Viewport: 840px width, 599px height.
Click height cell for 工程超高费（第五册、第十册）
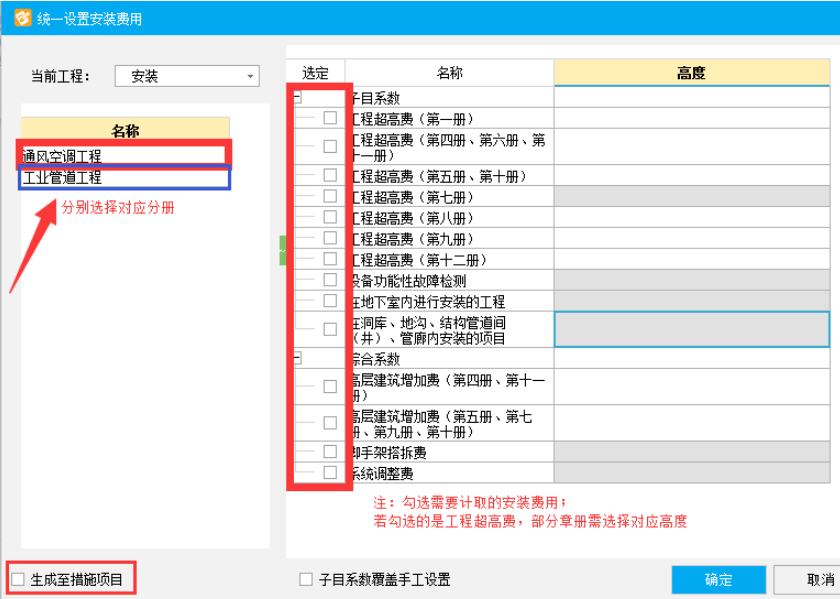click(x=692, y=176)
